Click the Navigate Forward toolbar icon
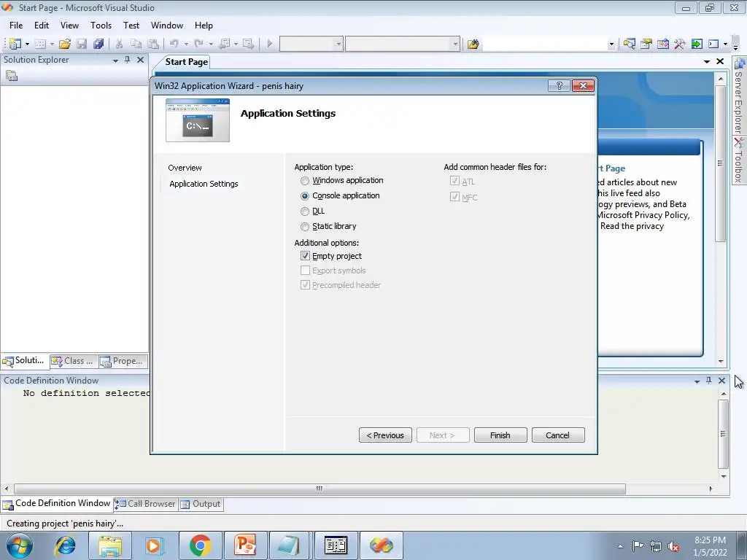Viewport: 747px width, 560px height. [248, 44]
